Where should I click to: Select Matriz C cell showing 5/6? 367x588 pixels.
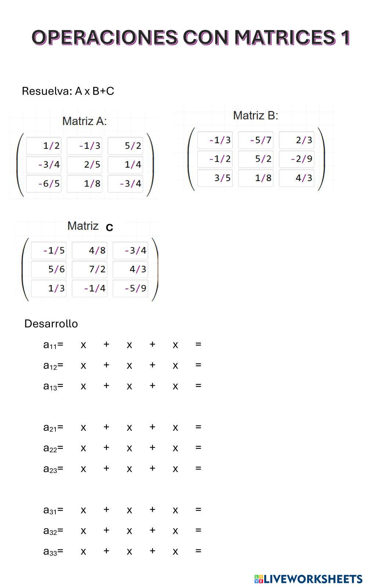[49, 269]
